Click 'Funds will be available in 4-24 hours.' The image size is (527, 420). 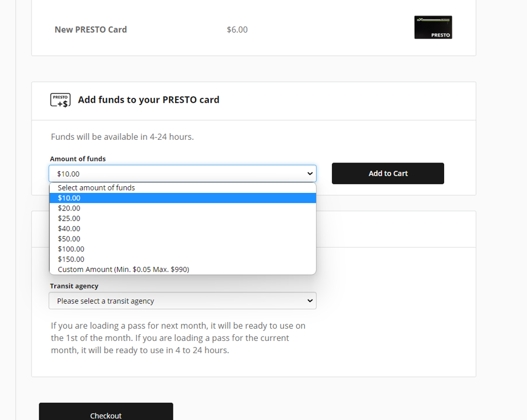click(x=122, y=137)
